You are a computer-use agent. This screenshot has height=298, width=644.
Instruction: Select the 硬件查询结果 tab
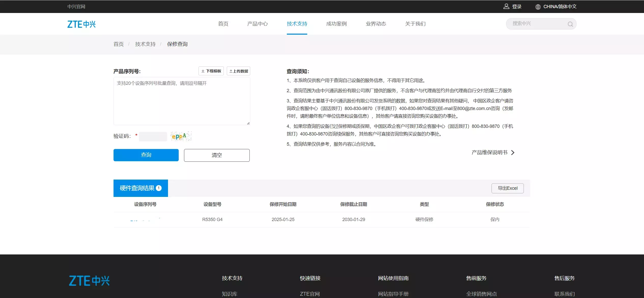tap(141, 188)
